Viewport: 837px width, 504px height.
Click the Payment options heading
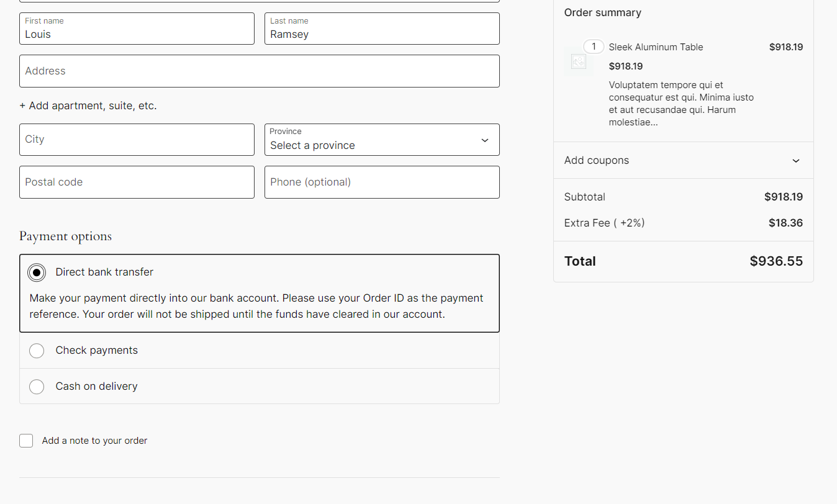(66, 236)
